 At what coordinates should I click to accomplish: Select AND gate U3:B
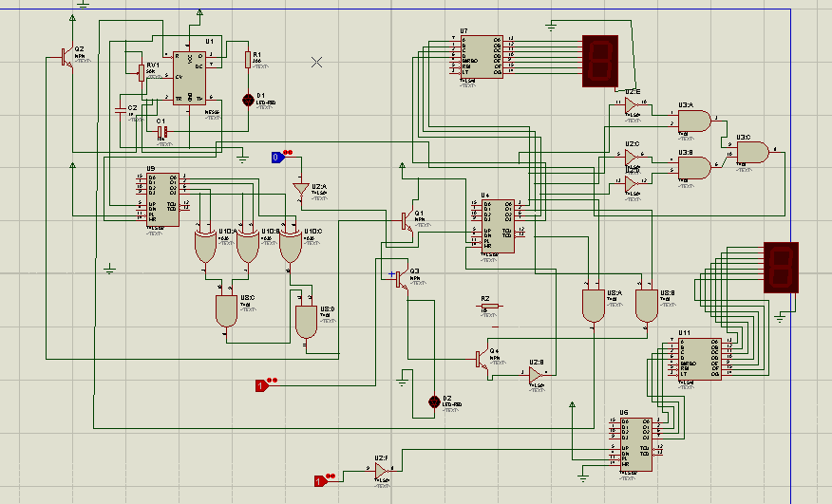click(x=694, y=168)
